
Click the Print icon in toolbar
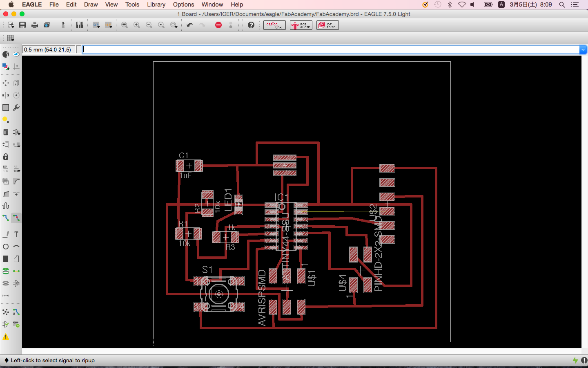click(x=35, y=25)
